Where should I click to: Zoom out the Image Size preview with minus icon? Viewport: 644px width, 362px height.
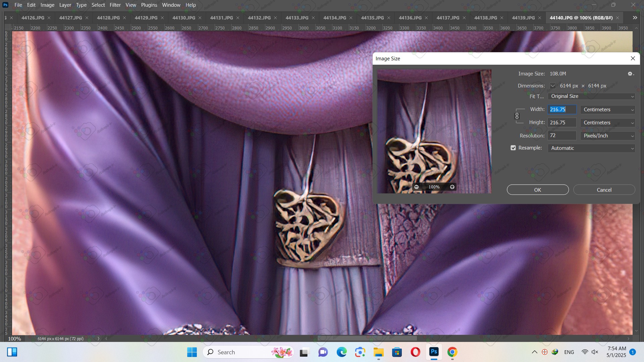[416, 187]
